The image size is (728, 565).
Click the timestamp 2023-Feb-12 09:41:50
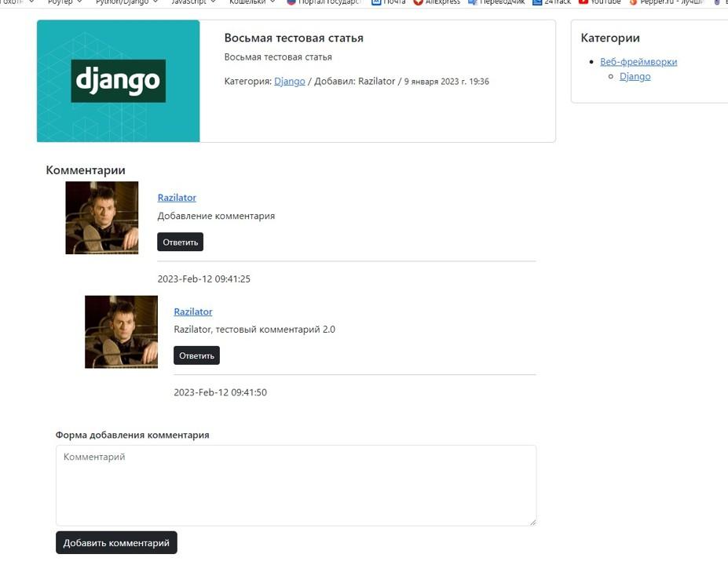pos(220,392)
